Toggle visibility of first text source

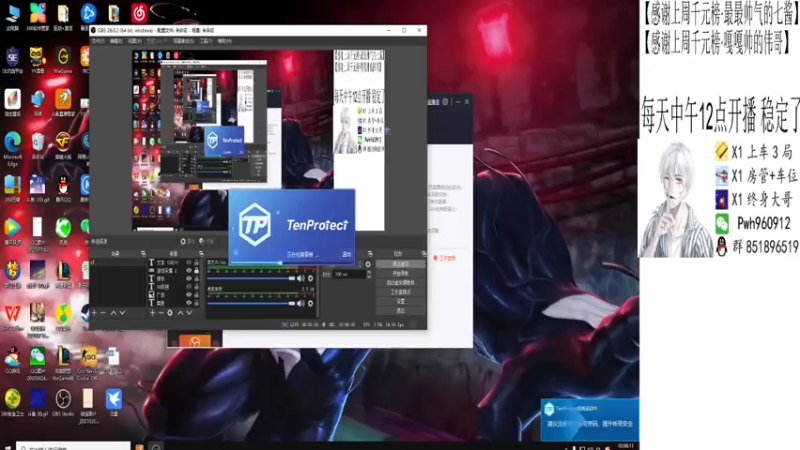[189, 262]
